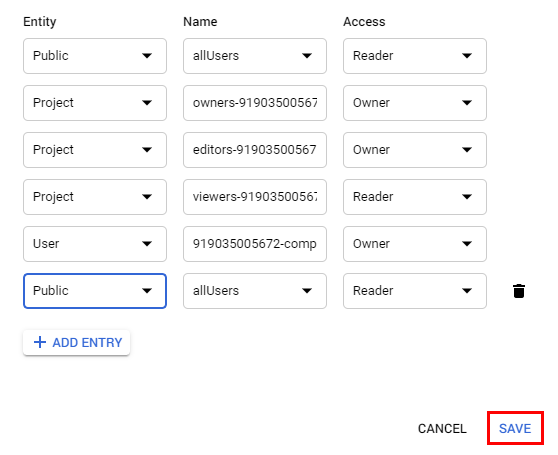Change Access for 919035005672-comp row

pyautogui.click(x=415, y=244)
